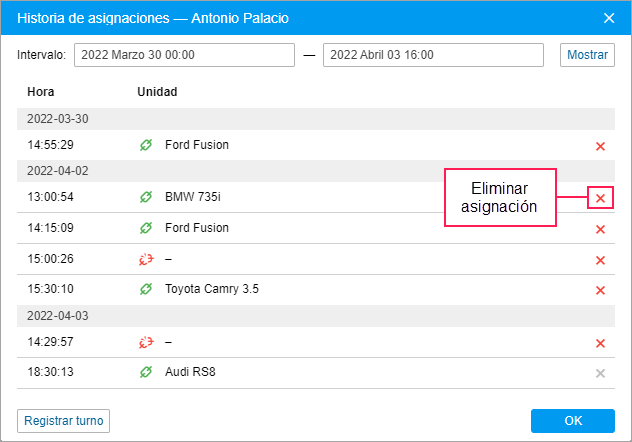
Task: Click the red unlink icon at 15:00:26
Action: [x=146, y=259]
